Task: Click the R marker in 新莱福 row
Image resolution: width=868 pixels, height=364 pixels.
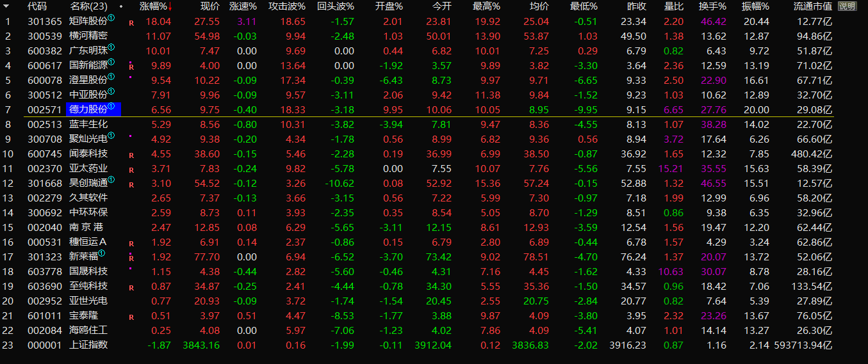Action: [x=131, y=258]
